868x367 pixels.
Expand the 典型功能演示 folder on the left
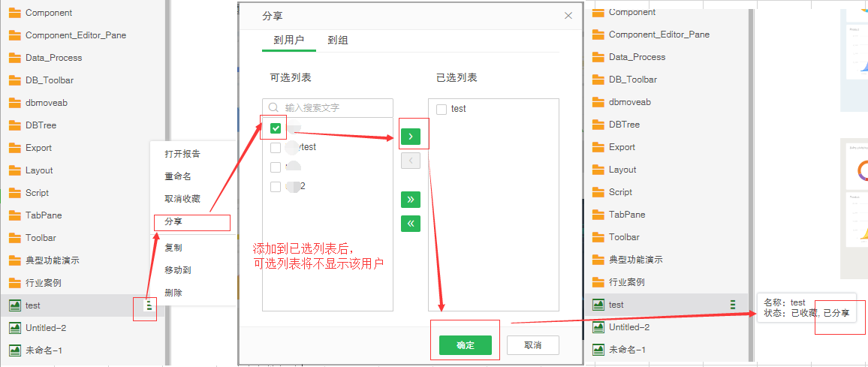(x=52, y=260)
